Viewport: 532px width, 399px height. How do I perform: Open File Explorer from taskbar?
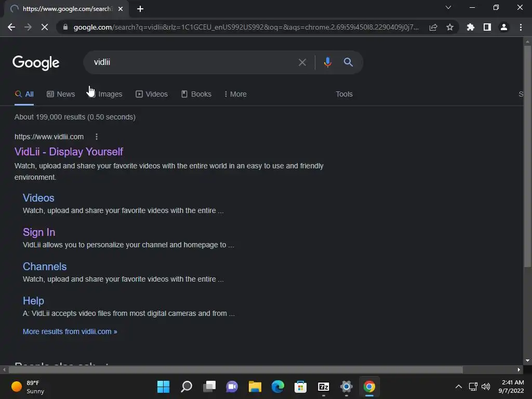[x=255, y=387]
